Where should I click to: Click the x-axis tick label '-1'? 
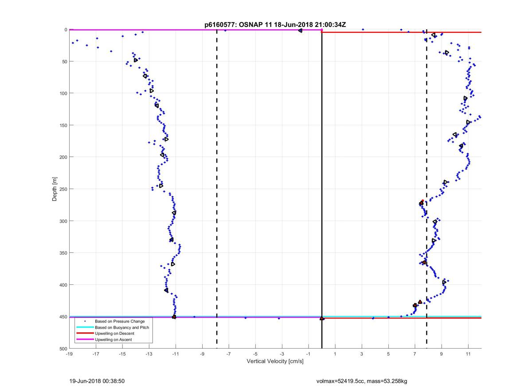point(309,354)
